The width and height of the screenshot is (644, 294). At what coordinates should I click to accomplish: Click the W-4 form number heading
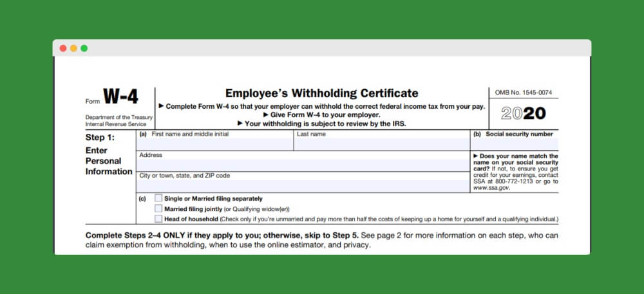(120, 96)
